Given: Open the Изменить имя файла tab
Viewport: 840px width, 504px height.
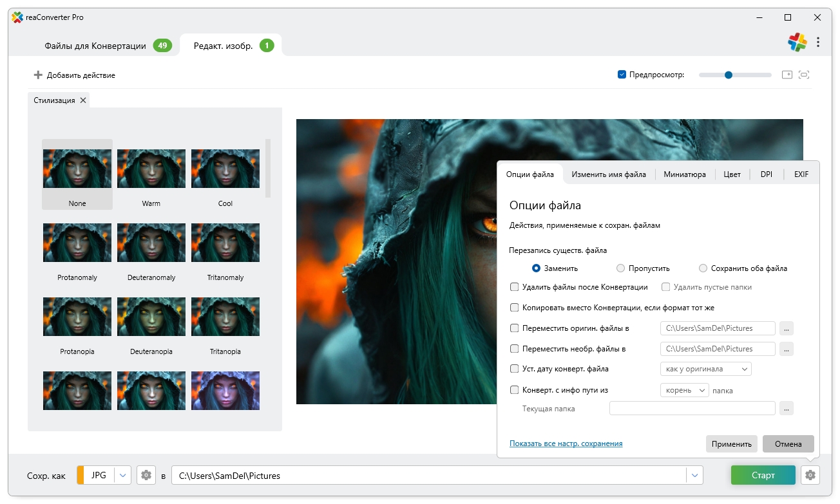Looking at the screenshot, I should pyautogui.click(x=608, y=174).
